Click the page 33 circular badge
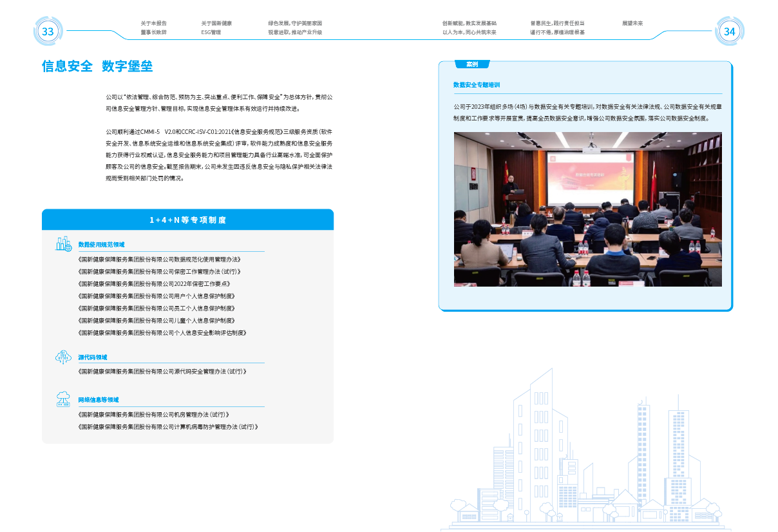Screen dimensions: 778x532 click(x=48, y=31)
